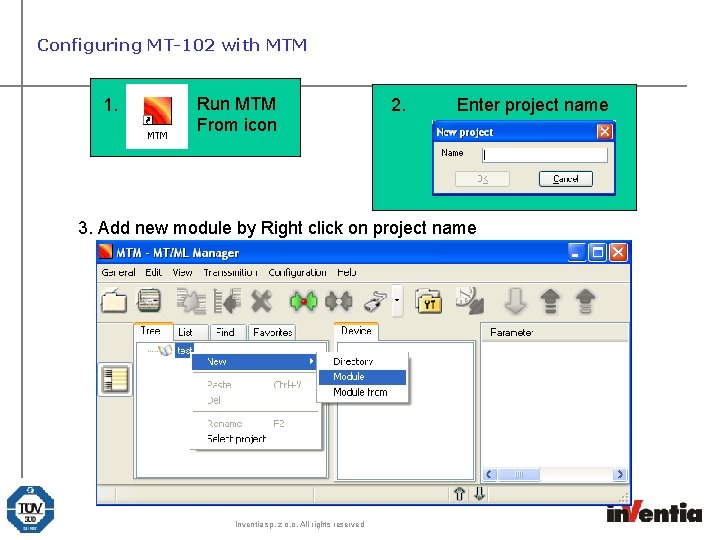Click the greyed tree-with-star toolbar icon
Viewport: 720px width, 540px height.
pyautogui.click(x=191, y=301)
